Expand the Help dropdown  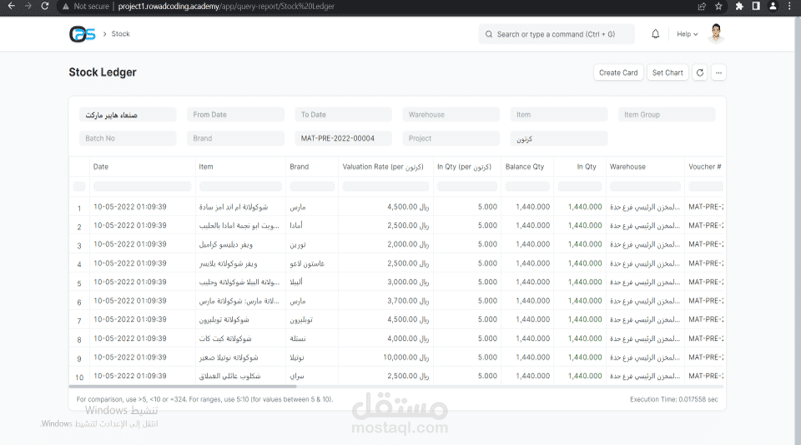click(x=687, y=34)
